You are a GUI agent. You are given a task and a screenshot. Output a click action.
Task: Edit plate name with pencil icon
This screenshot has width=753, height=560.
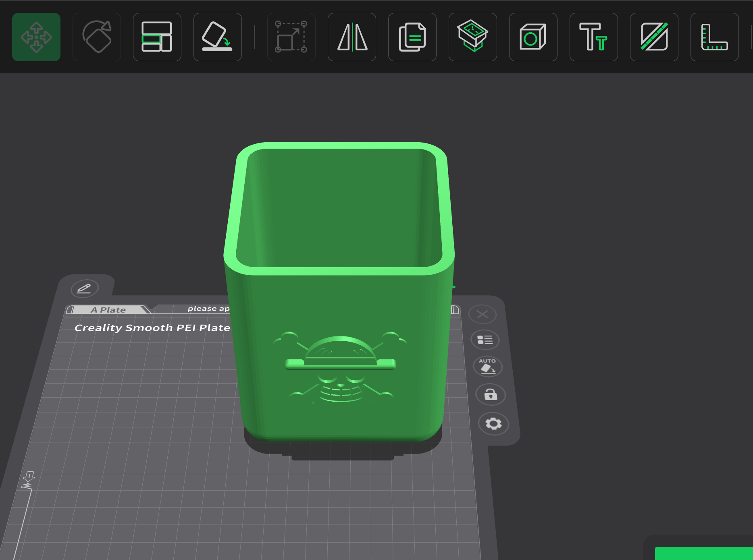coord(84,288)
